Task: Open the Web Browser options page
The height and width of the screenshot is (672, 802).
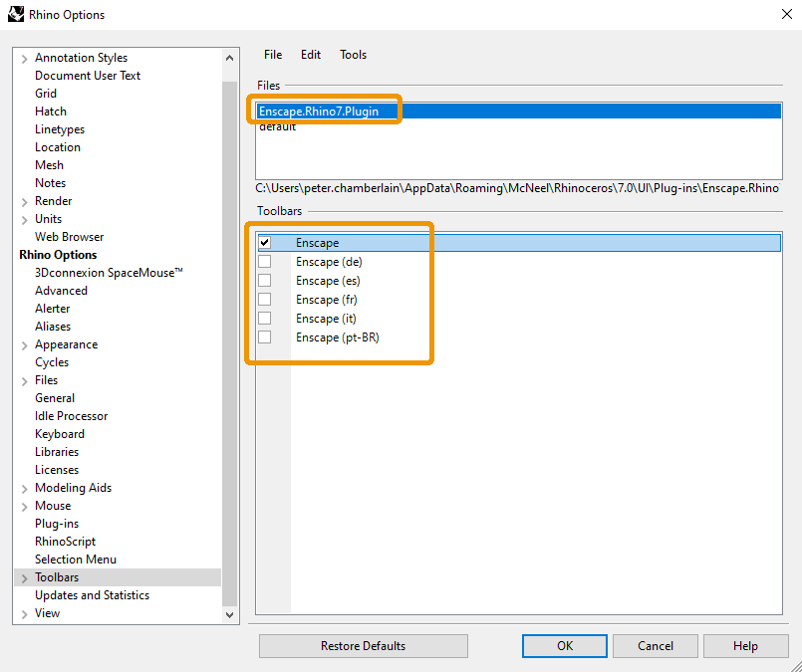Action: 69,237
